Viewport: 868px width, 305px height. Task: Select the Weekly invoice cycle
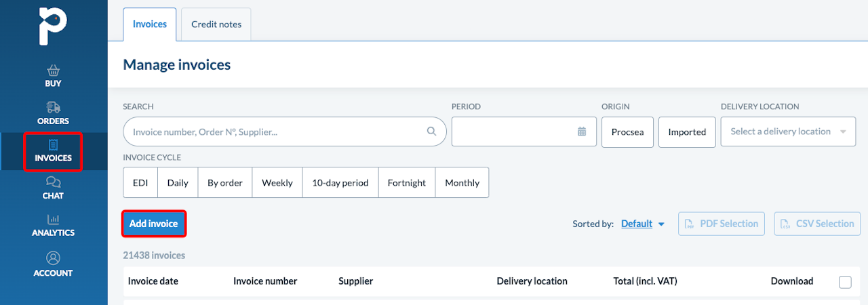(x=277, y=183)
